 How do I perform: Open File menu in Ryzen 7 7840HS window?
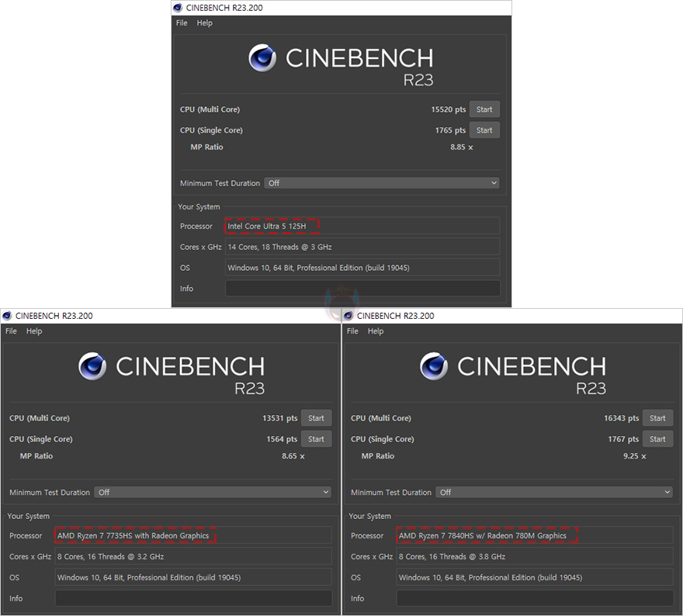pos(352,331)
